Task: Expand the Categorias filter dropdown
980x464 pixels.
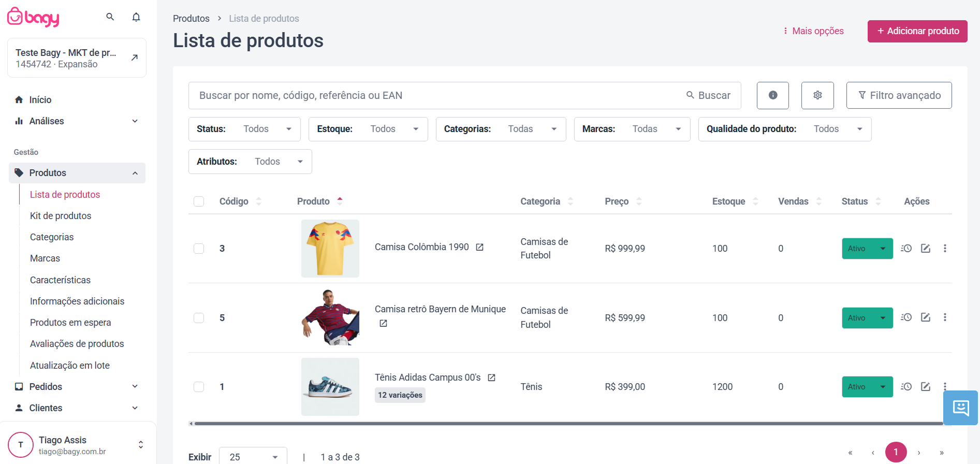Action: click(501, 129)
